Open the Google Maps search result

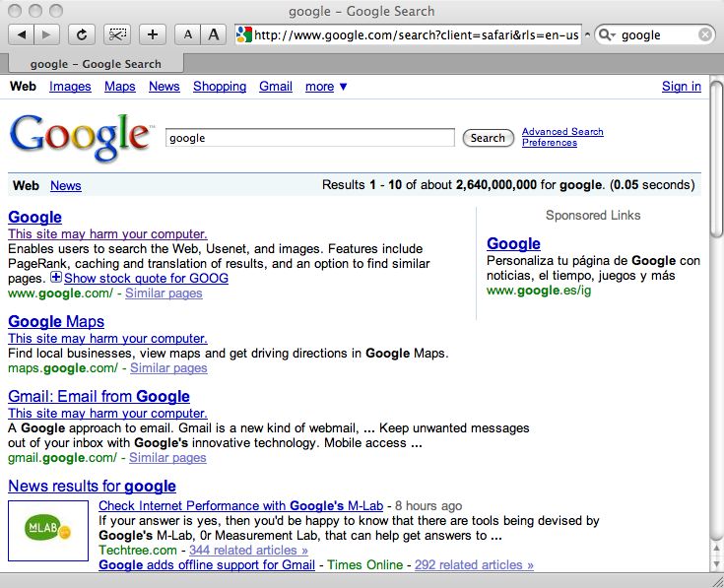tap(56, 321)
